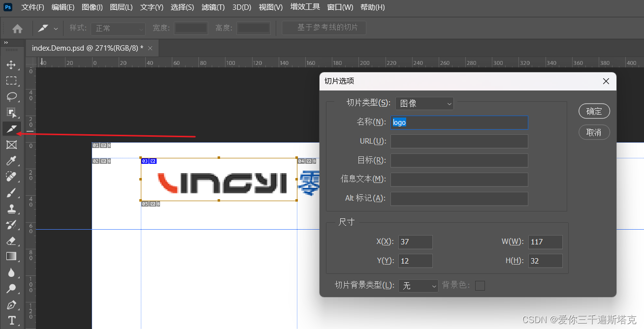Open the 文字(Y) menu

click(152, 7)
